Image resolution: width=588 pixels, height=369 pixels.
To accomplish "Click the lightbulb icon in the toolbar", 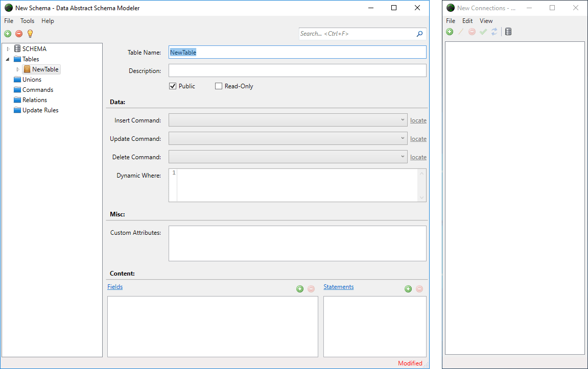I will pos(30,34).
